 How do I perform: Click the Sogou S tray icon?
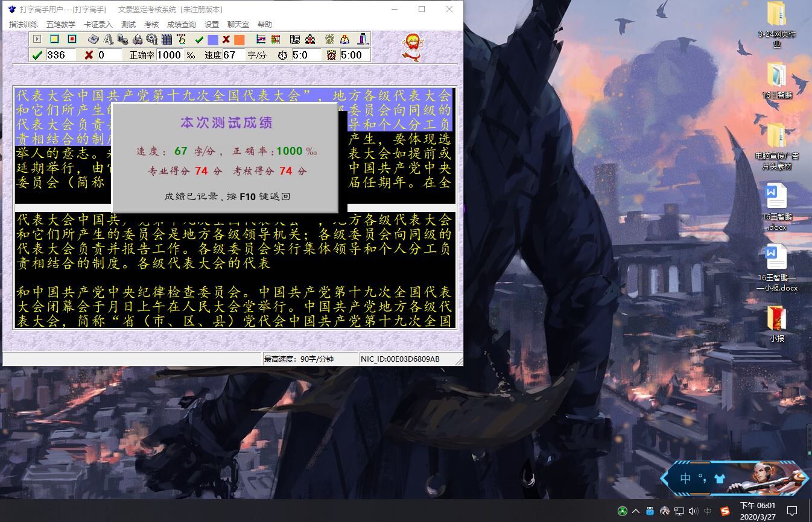(725, 511)
